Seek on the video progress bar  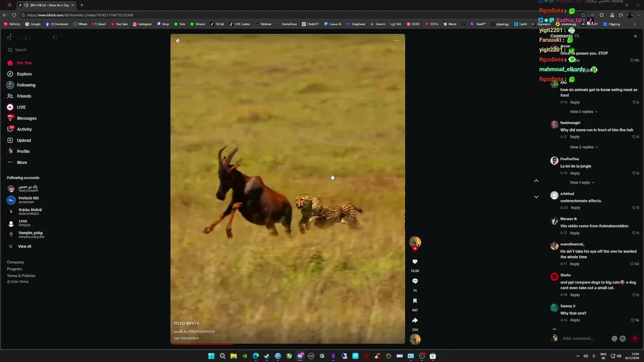pos(287,344)
